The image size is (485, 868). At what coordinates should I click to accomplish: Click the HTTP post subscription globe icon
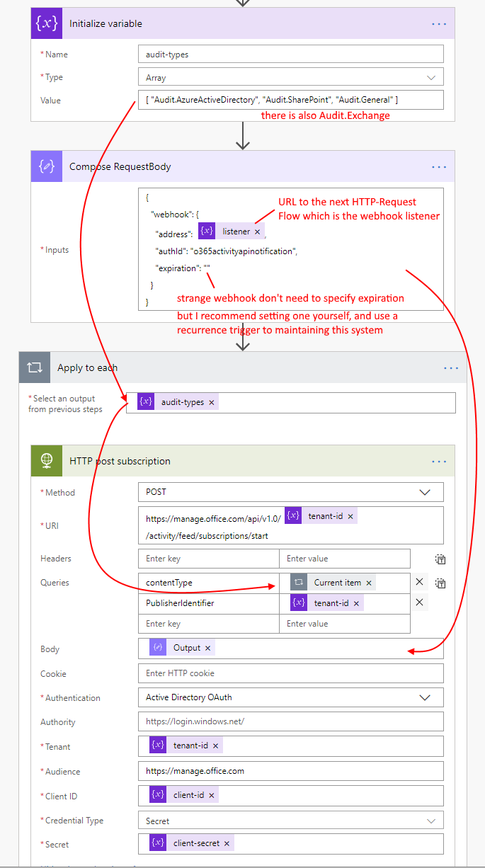(47, 461)
